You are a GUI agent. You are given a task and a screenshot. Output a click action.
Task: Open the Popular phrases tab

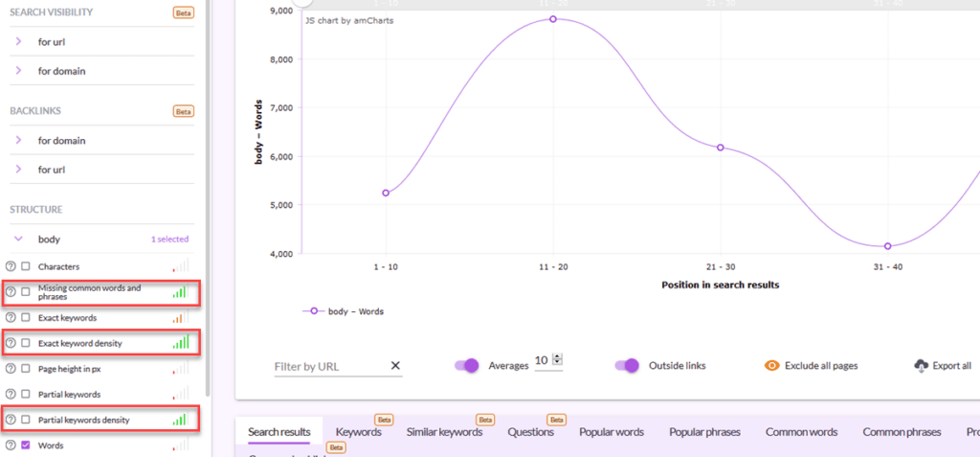[x=705, y=432]
